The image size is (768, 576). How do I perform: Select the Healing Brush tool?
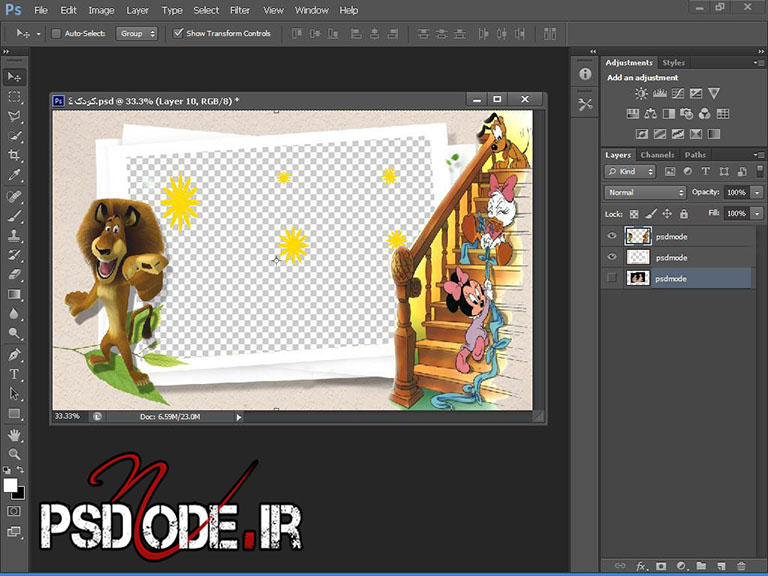click(14, 196)
